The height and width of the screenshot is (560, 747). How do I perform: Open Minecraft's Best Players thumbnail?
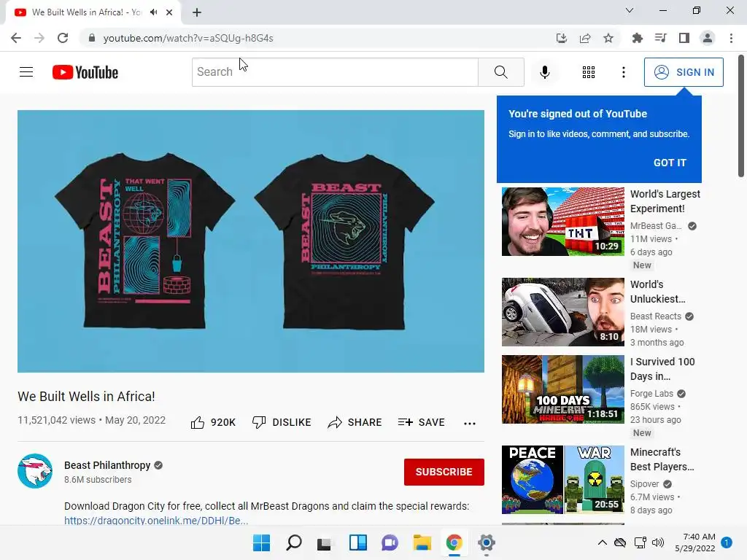coord(562,480)
